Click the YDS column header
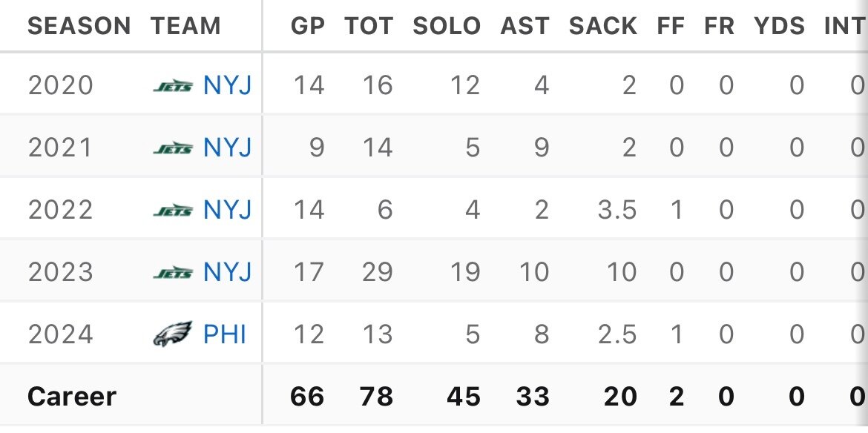The width and height of the screenshot is (868, 433). coord(779,27)
